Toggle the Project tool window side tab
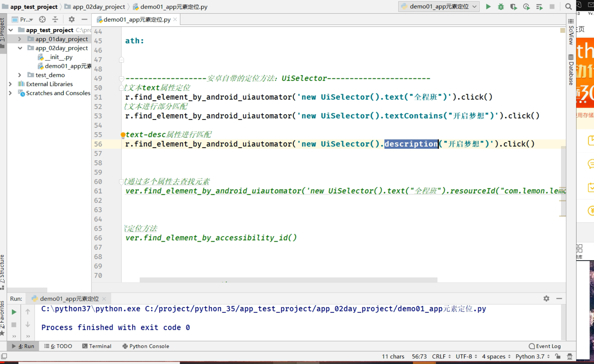Viewport: 594px width, 364px height. click(2, 30)
